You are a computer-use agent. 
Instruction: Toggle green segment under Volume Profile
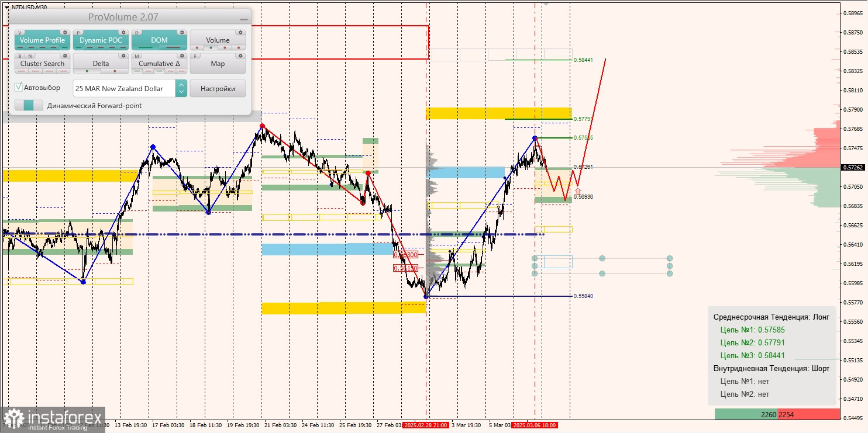[64, 47]
